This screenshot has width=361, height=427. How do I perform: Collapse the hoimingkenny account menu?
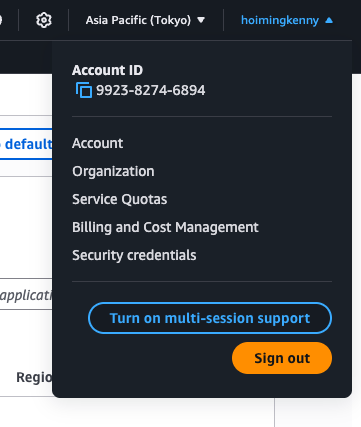point(287,20)
